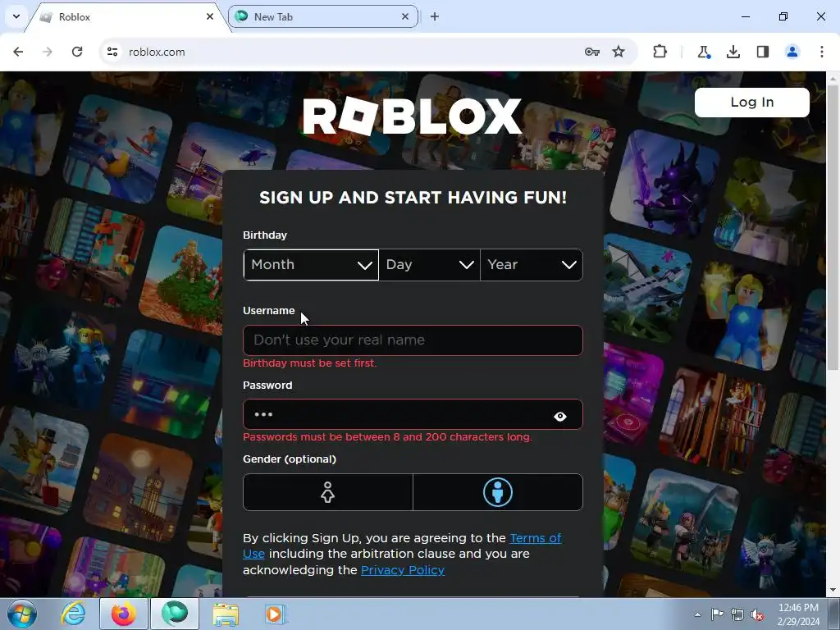Open network status tray icon
The image size is (840, 630).
[x=737, y=614]
